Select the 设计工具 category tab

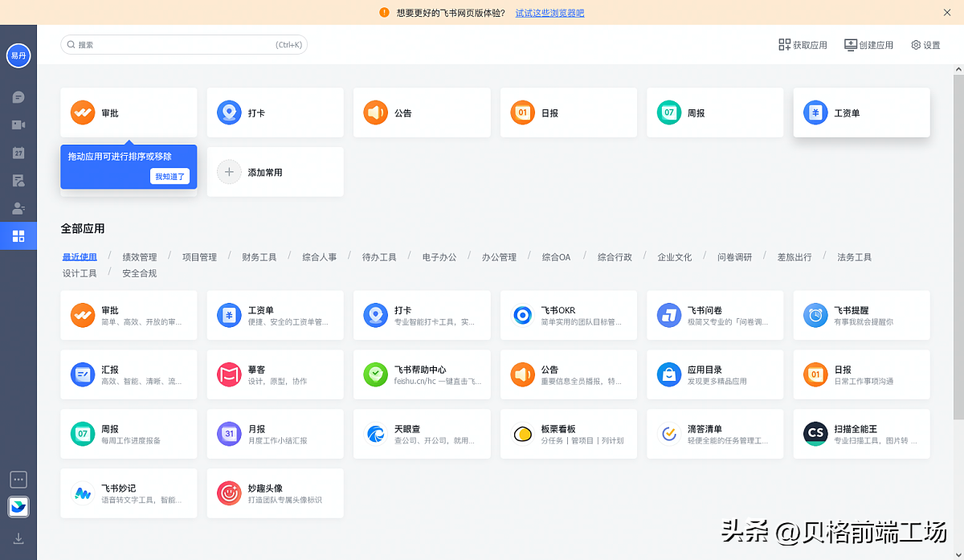click(x=80, y=273)
